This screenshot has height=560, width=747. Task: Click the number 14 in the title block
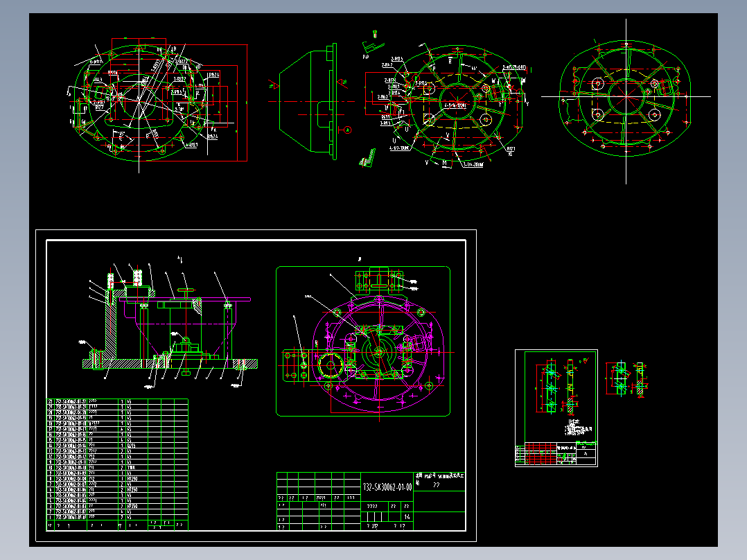[x=407, y=516]
